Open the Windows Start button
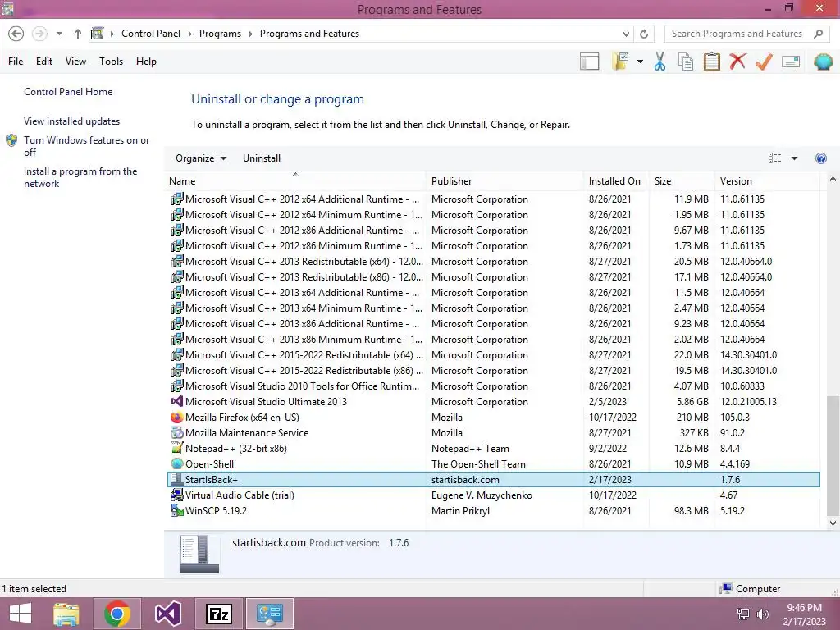 click(x=21, y=614)
